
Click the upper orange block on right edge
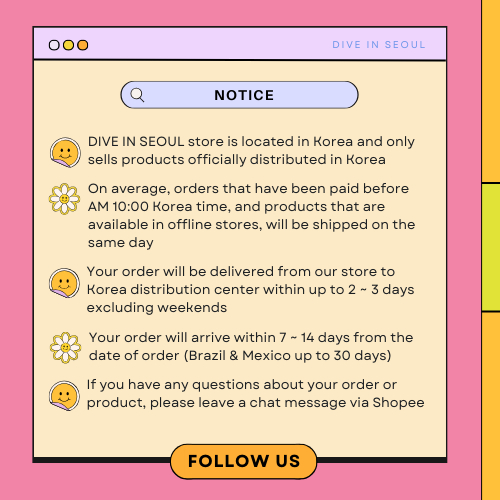(491, 91)
